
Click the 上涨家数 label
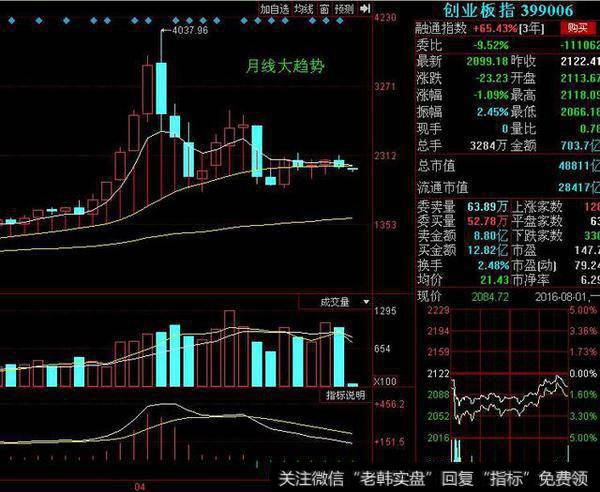tap(537, 207)
